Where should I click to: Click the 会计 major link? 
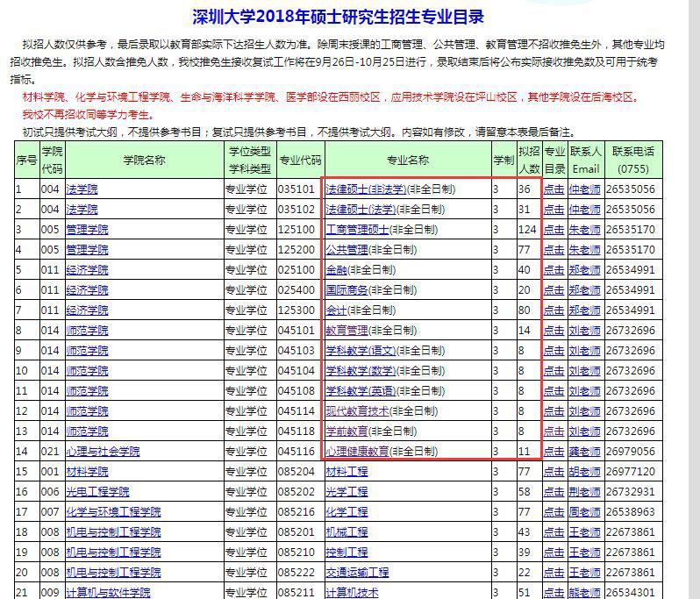point(336,310)
